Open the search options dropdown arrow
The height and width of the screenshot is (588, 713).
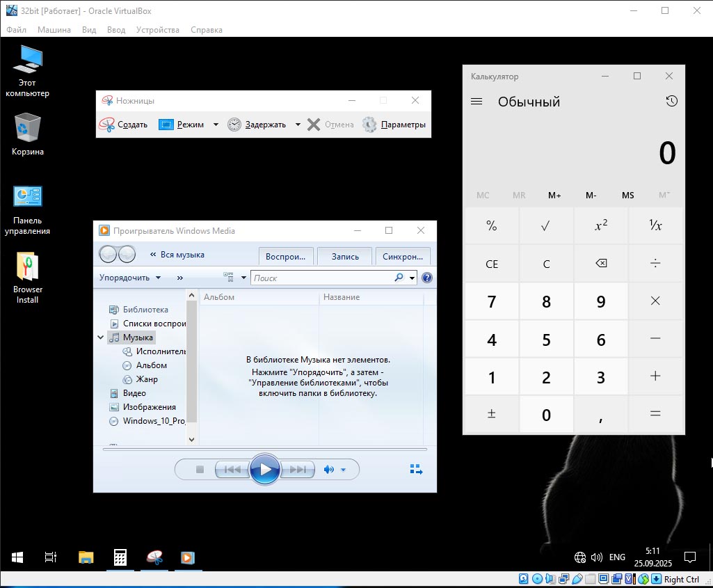click(412, 278)
